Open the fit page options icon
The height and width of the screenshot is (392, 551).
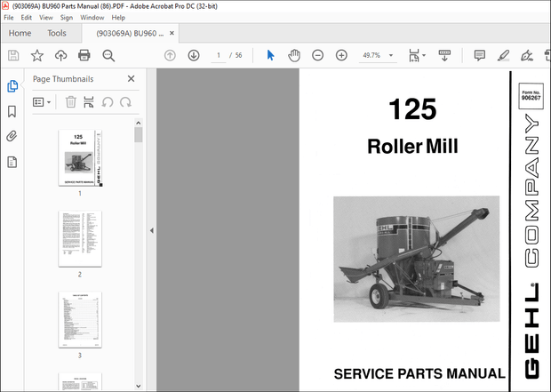(x=417, y=55)
